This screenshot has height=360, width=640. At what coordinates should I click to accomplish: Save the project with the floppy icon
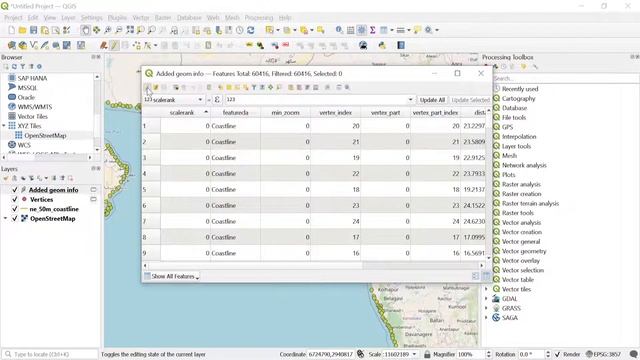[33, 30]
